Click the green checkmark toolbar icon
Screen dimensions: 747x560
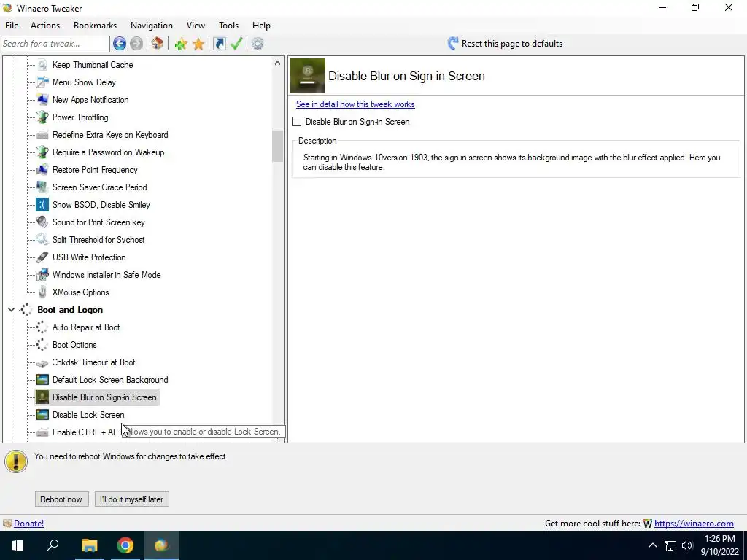click(236, 44)
